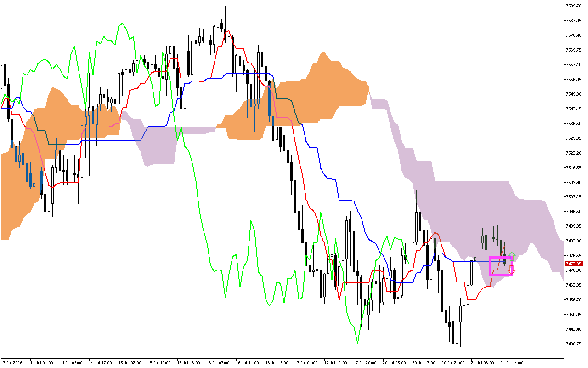Image resolution: width=588 pixels, height=368 pixels.
Task: Click the 7516.55 price axis label
Action: pyautogui.click(x=574, y=168)
